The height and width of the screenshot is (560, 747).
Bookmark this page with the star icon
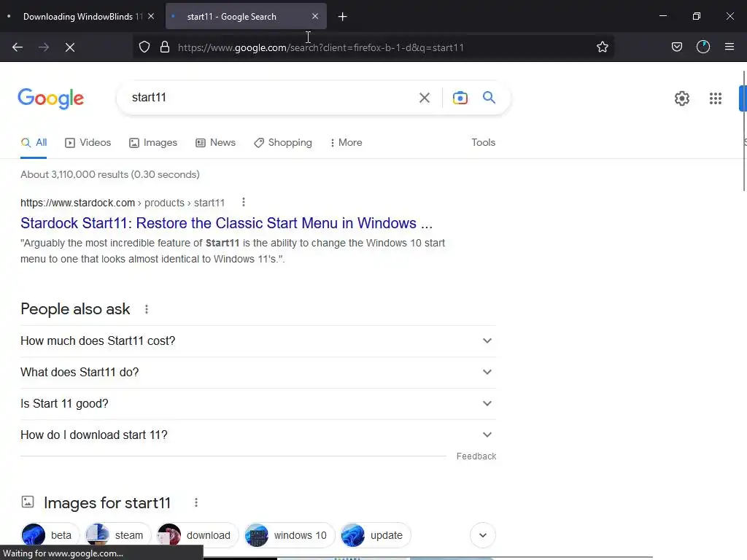coord(602,47)
